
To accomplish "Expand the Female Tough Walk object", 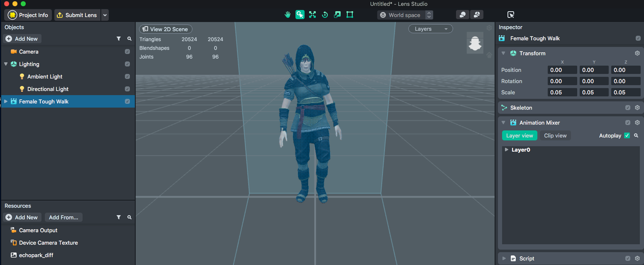I will tap(6, 101).
